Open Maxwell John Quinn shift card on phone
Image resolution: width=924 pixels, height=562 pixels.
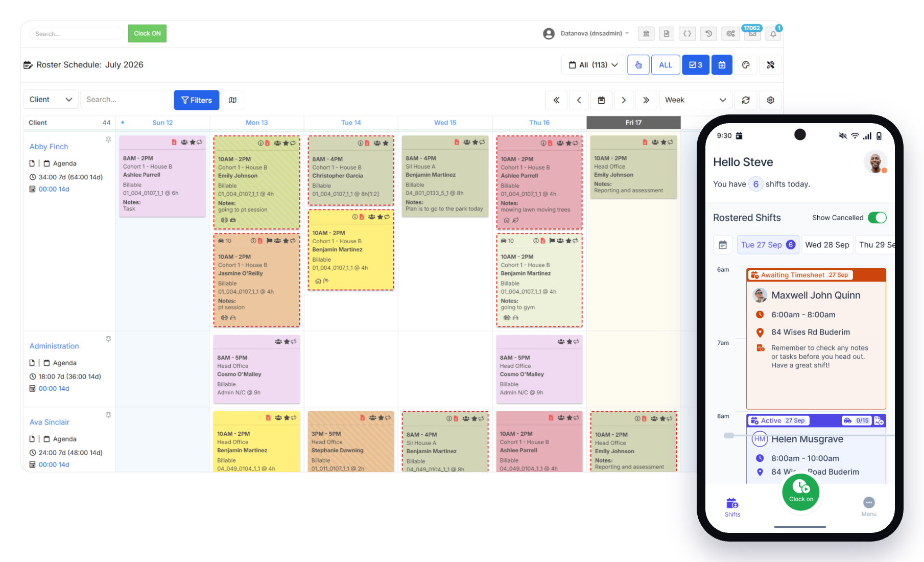point(816,338)
